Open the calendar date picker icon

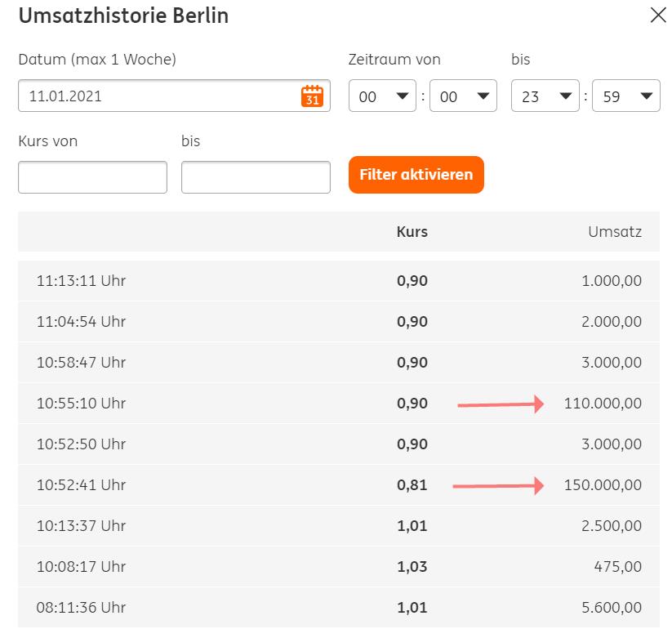click(x=311, y=96)
